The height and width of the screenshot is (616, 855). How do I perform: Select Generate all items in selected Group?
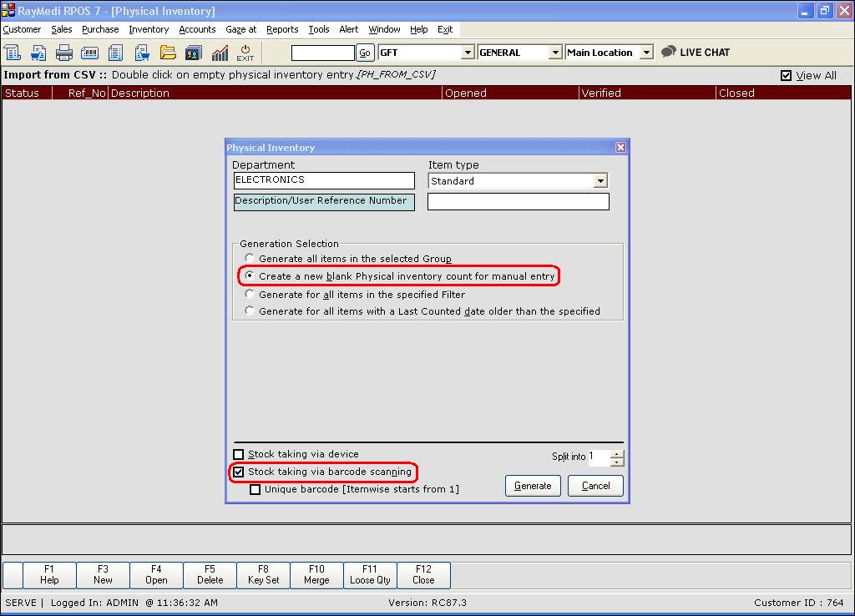coord(249,258)
